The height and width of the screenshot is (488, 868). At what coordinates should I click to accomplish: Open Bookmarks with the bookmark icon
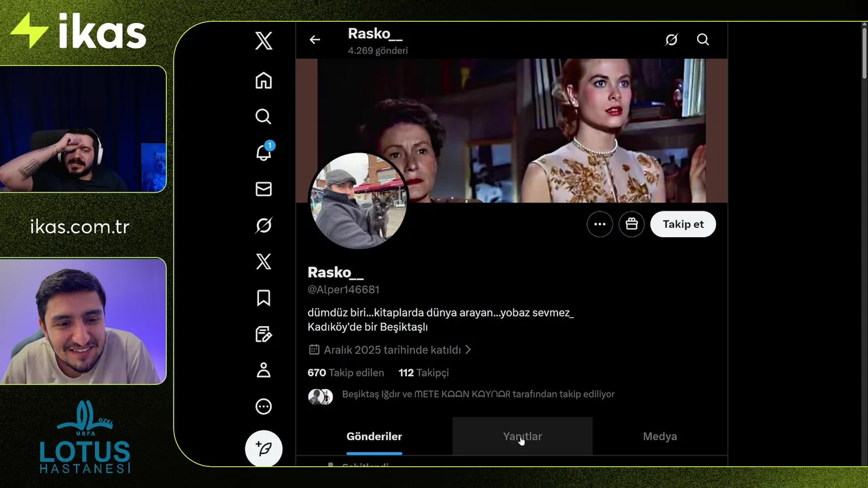264,298
